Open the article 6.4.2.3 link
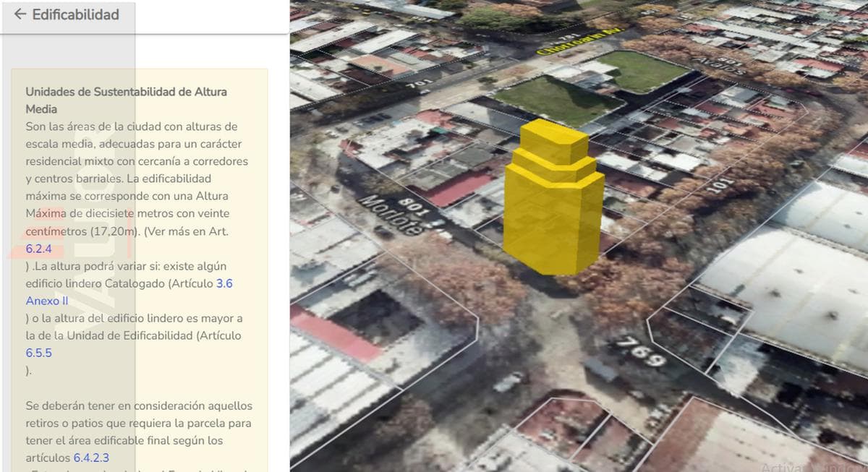 point(91,458)
